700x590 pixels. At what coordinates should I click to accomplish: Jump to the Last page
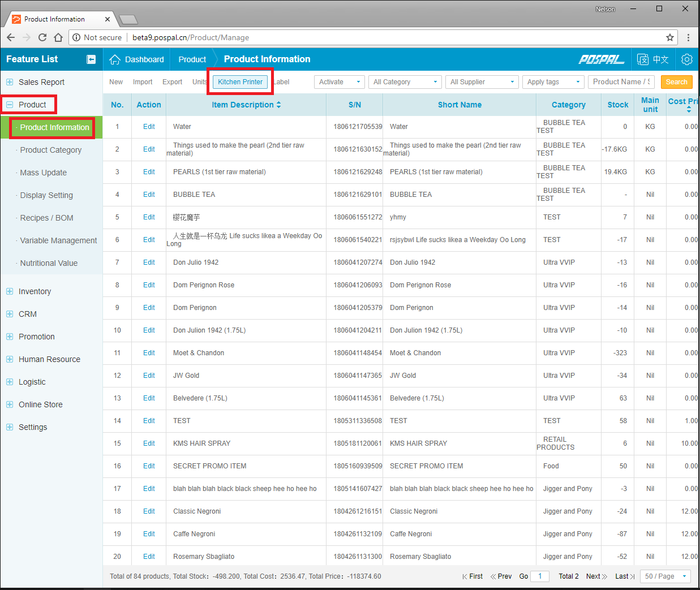[625, 576]
